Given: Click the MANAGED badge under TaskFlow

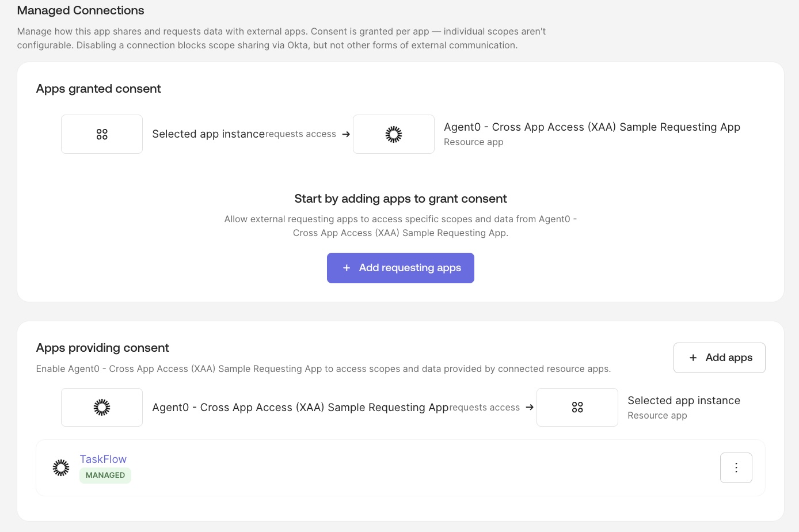Looking at the screenshot, I should pyautogui.click(x=105, y=475).
